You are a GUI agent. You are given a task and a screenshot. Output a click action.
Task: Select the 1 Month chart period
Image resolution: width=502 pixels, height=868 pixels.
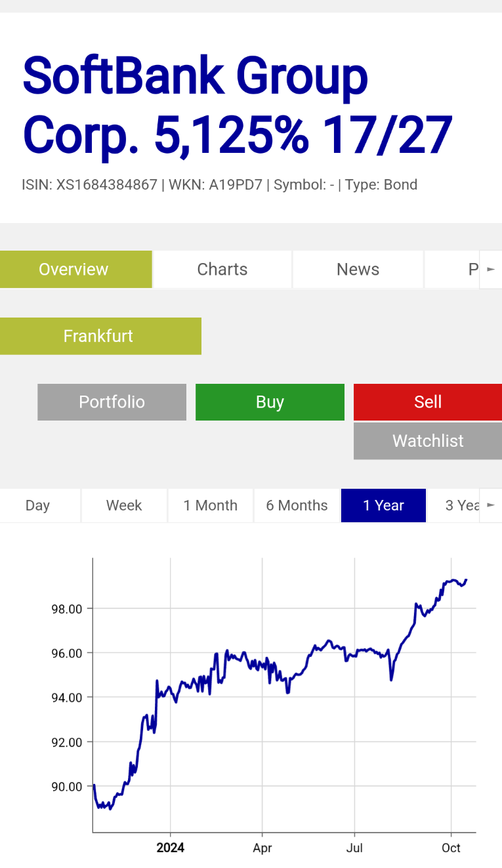coord(210,505)
